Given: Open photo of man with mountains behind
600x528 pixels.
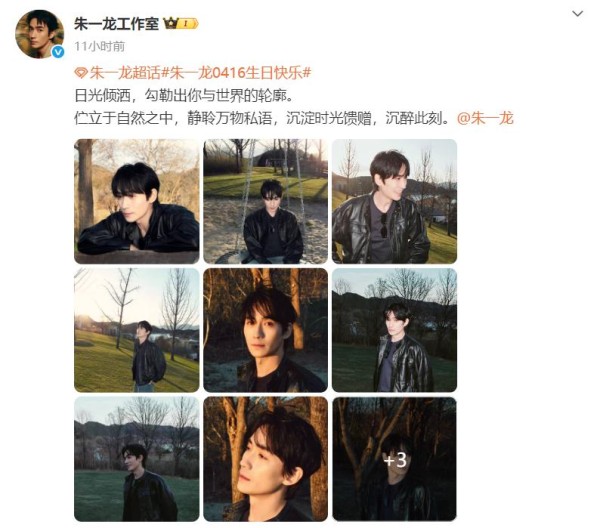Looking at the screenshot, I should 395,330.
